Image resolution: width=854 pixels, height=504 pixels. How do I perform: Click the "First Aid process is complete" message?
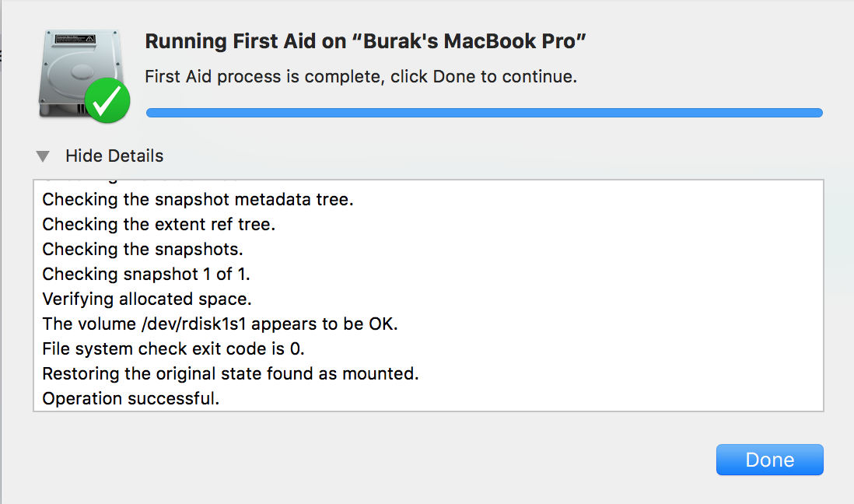[x=264, y=77]
